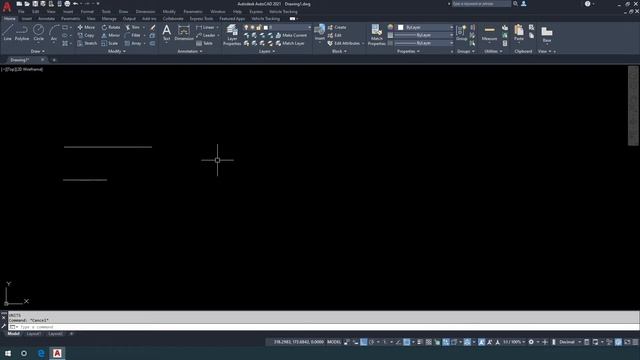This screenshot has width=640, height=360.
Task: Click the object color swatch in Properties
Action: pos(401,27)
